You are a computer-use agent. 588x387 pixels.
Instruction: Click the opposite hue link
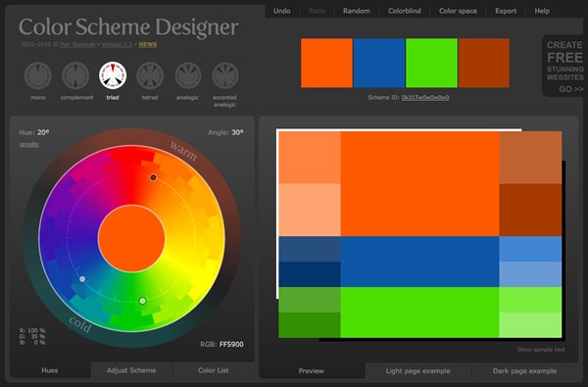tap(28, 144)
